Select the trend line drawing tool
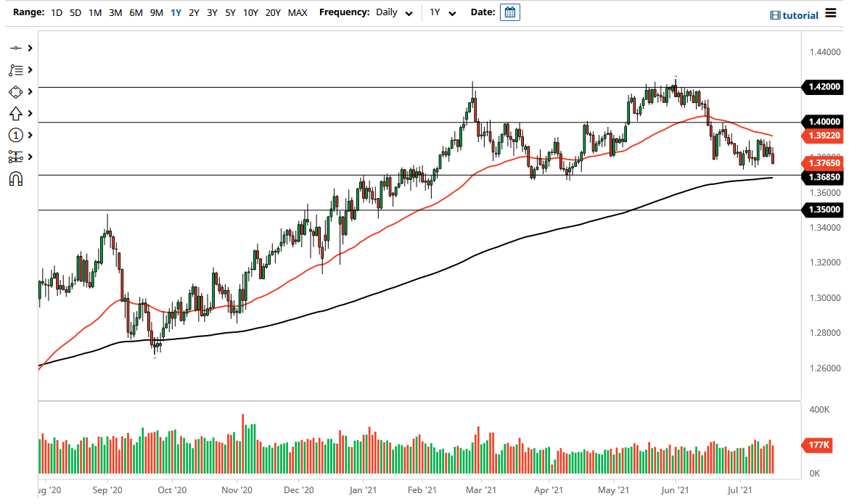 pyautogui.click(x=15, y=48)
